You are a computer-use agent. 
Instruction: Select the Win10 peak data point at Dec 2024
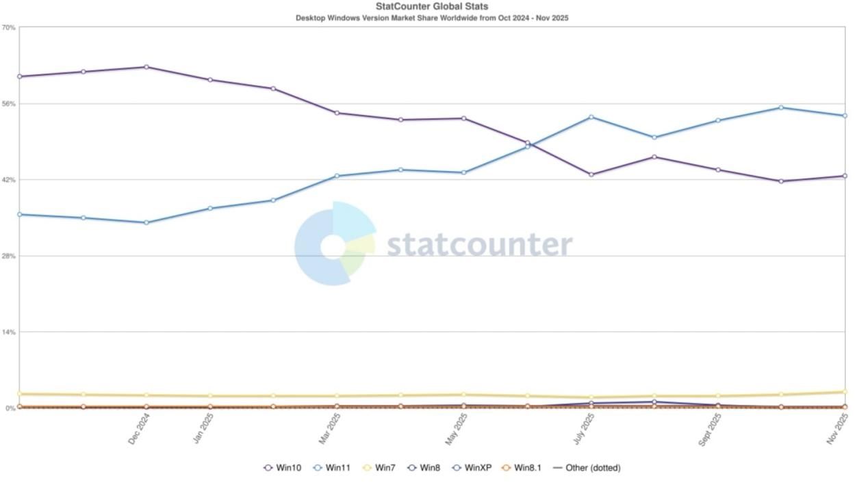click(146, 67)
